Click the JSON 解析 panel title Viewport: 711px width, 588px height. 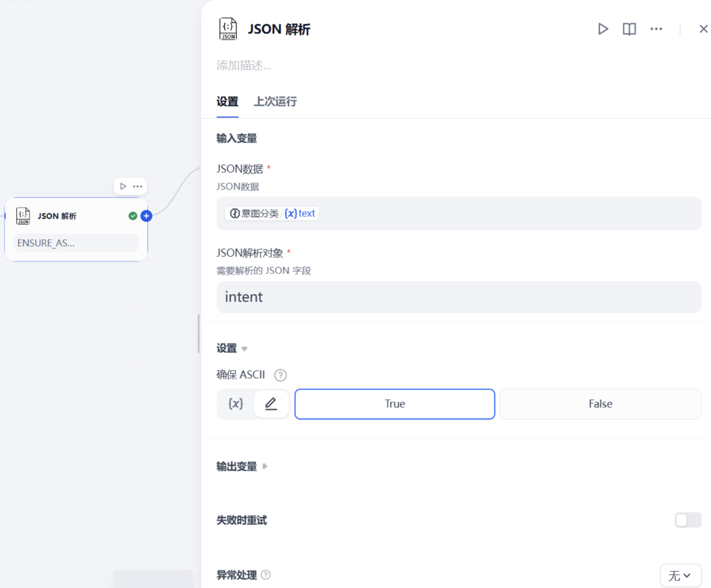click(279, 29)
